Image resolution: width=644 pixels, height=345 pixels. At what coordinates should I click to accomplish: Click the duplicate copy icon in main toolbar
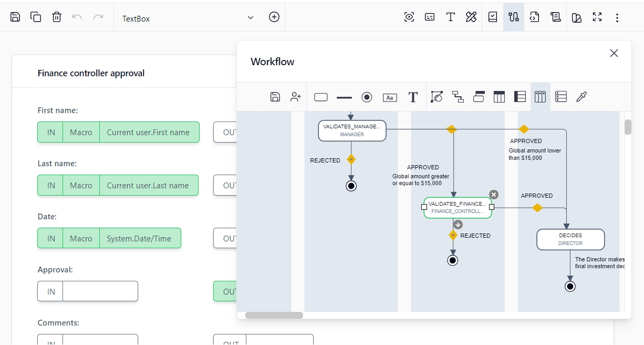pyautogui.click(x=36, y=17)
